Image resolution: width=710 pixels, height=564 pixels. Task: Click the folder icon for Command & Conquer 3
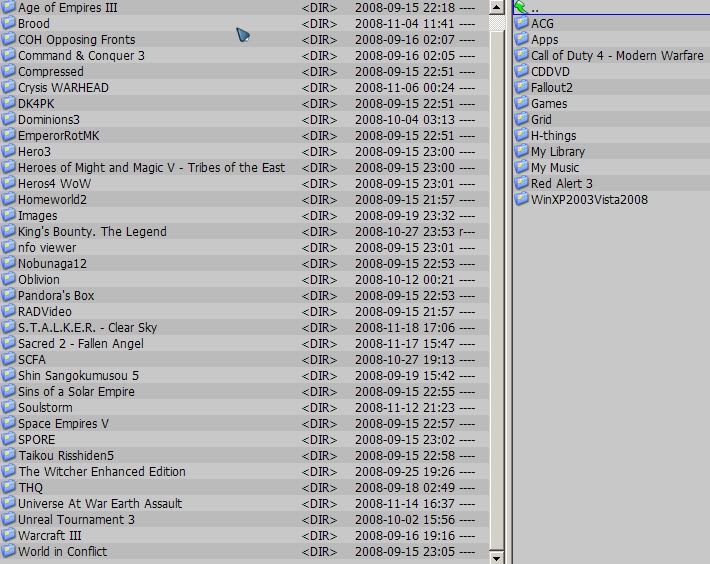tap(8, 55)
